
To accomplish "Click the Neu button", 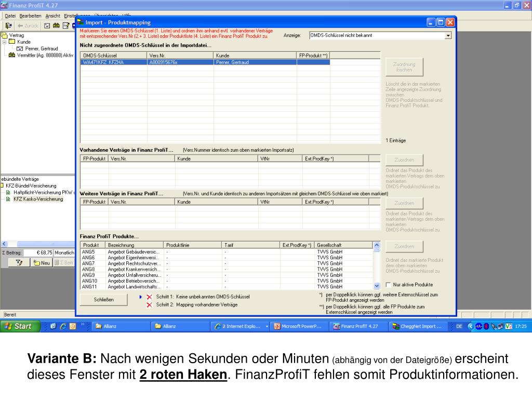I will point(42,262).
